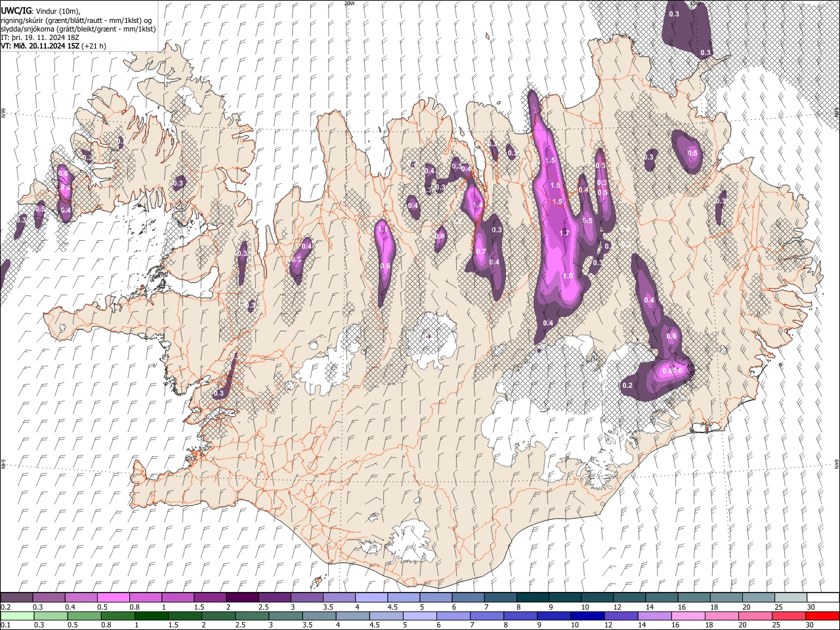Click the '1.4' snowfall value on the map
This screenshot has width=840, height=630.
tap(478, 205)
